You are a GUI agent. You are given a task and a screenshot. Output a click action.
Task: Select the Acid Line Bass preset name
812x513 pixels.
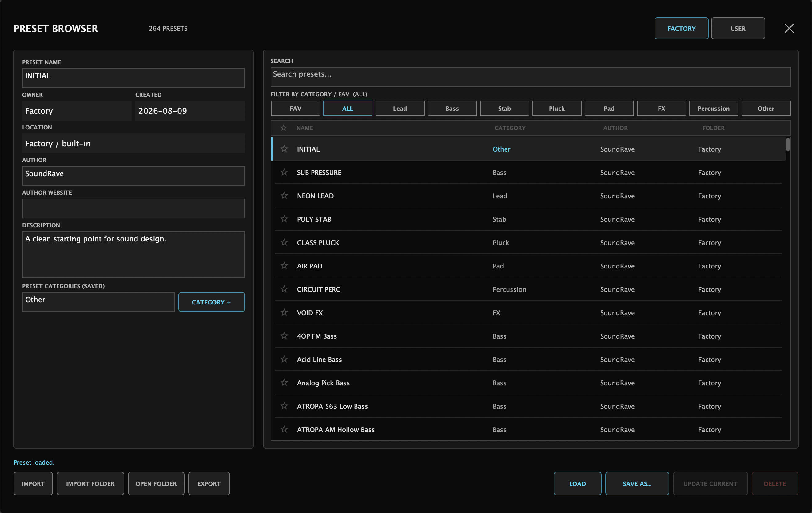[319, 360]
